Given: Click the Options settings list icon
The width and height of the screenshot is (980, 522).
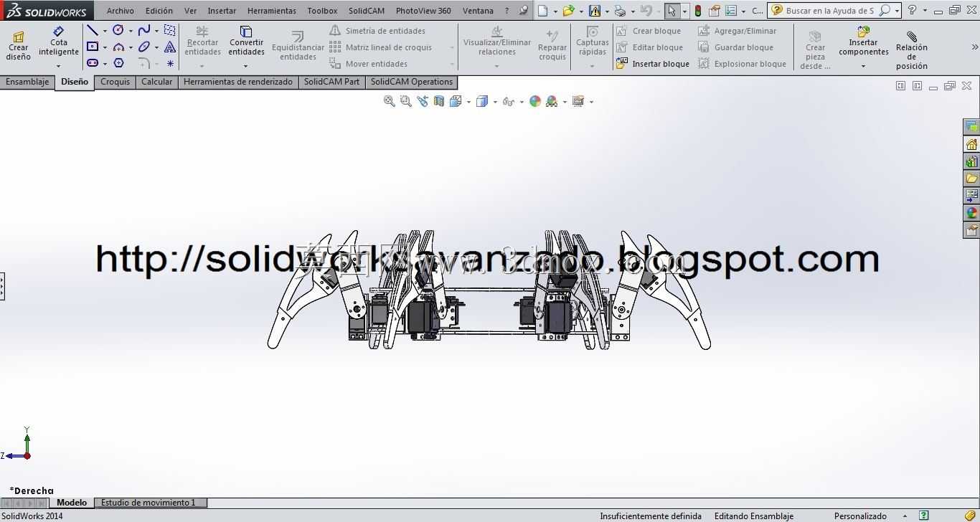Looking at the screenshot, I should pos(730,11).
